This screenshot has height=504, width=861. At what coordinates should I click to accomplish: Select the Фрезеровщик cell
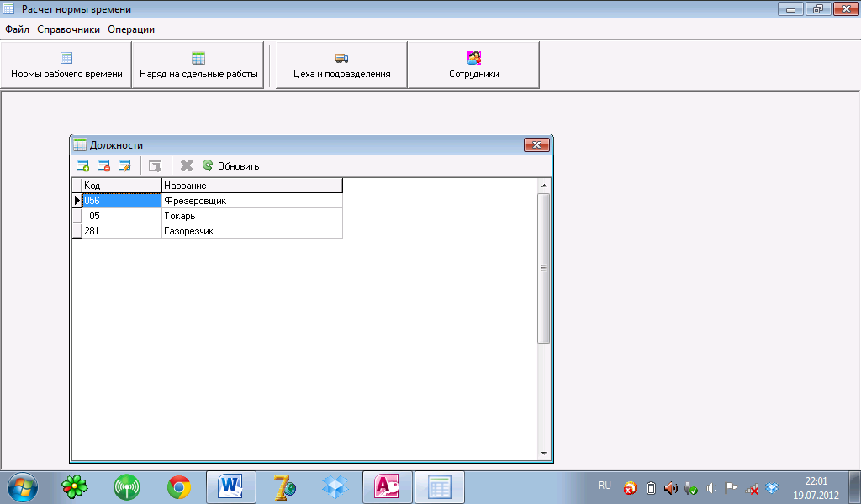(252, 201)
